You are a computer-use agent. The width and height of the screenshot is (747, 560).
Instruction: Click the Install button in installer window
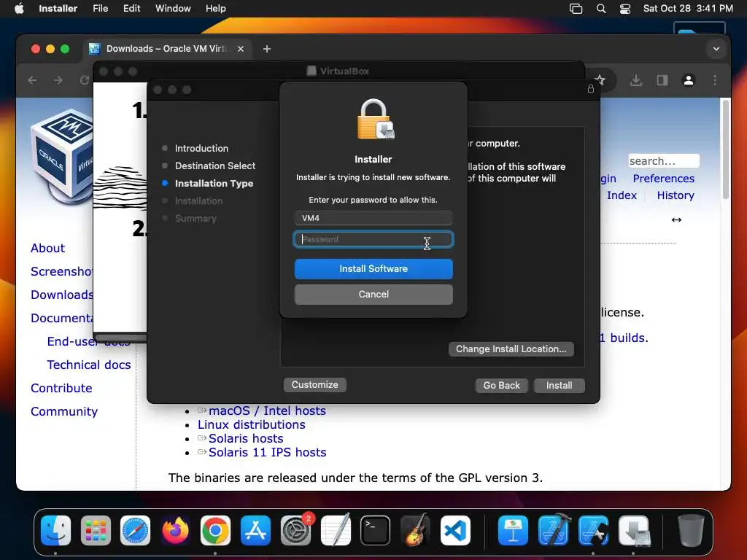pyautogui.click(x=559, y=385)
